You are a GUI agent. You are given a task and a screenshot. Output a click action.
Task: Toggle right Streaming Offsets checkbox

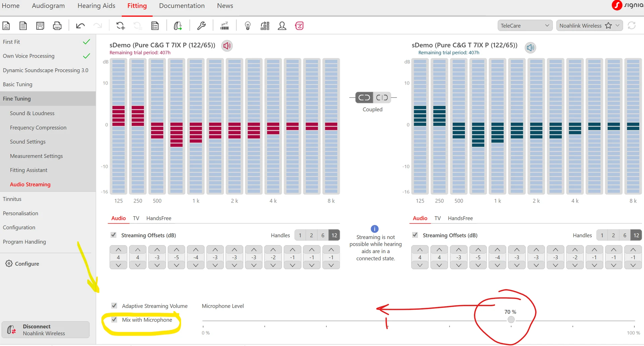(415, 235)
